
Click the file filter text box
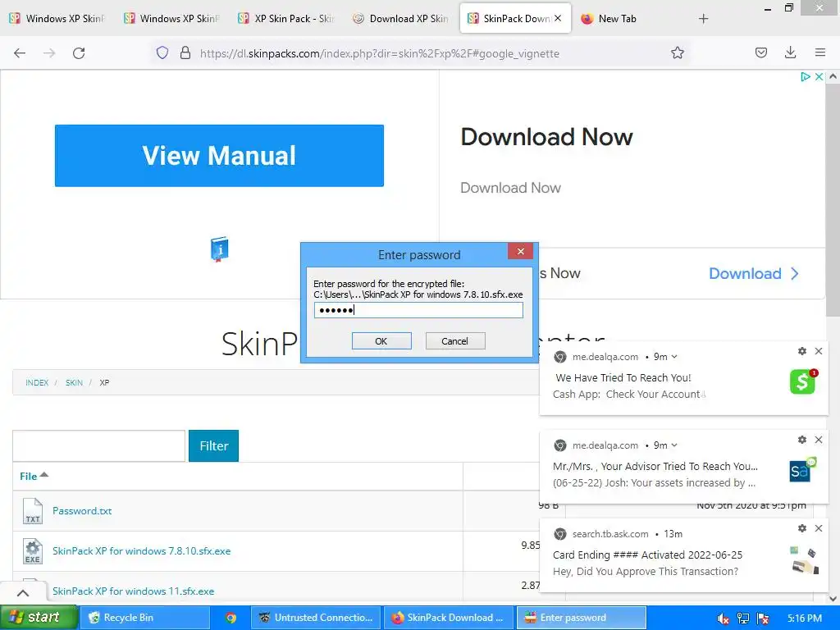[99, 445]
